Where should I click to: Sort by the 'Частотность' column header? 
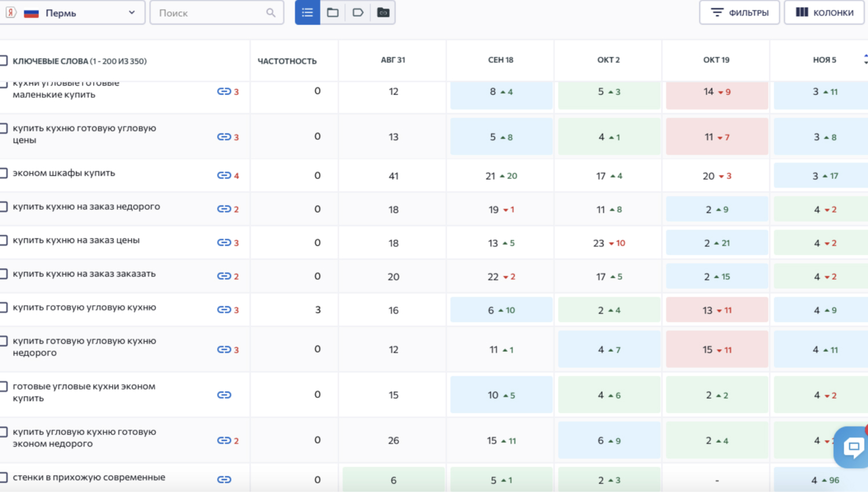287,61
